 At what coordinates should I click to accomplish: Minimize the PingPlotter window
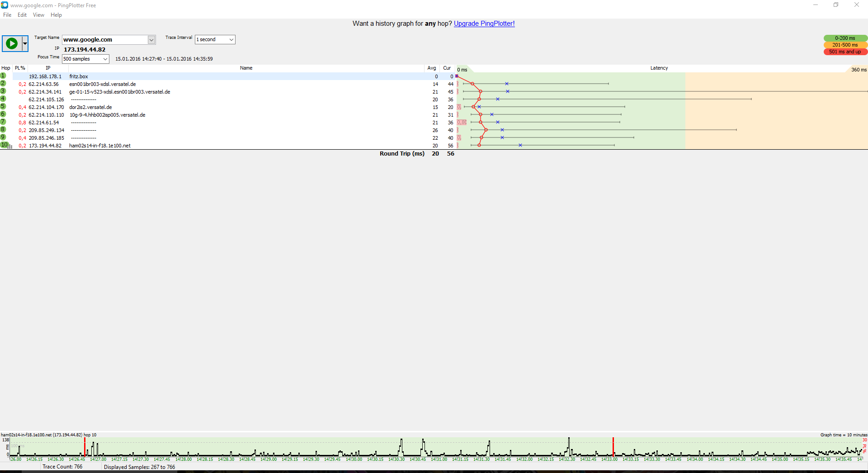816,5
